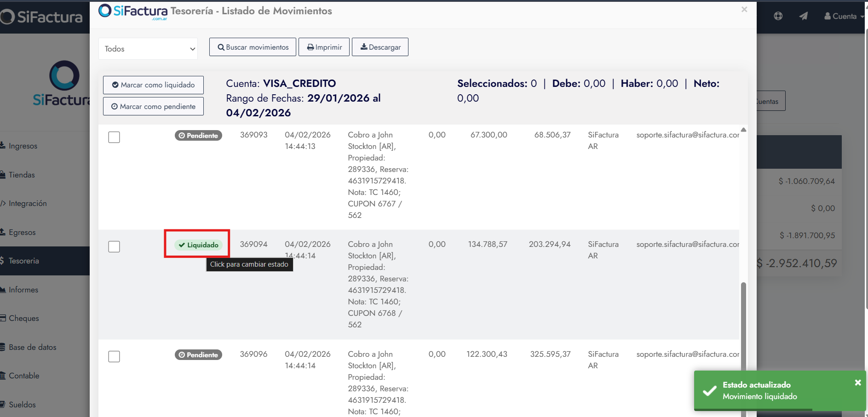Go to Informes in the sidebar
This screenshot has width=868, height=417.
click(23, 290)
